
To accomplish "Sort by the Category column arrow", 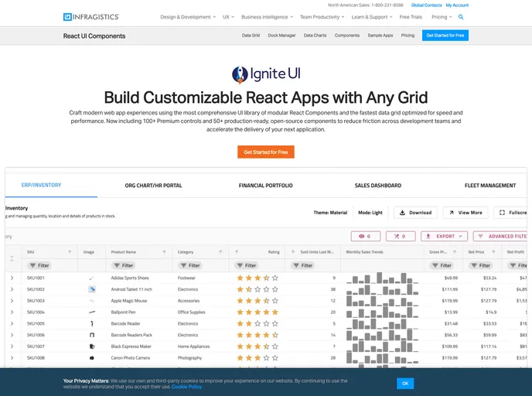I will [220, 252].
